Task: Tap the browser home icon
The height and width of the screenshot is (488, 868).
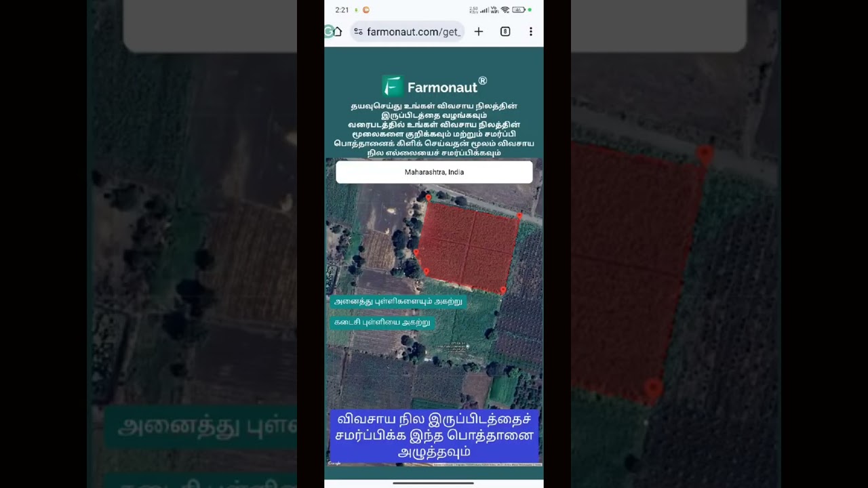Action: 337,32
